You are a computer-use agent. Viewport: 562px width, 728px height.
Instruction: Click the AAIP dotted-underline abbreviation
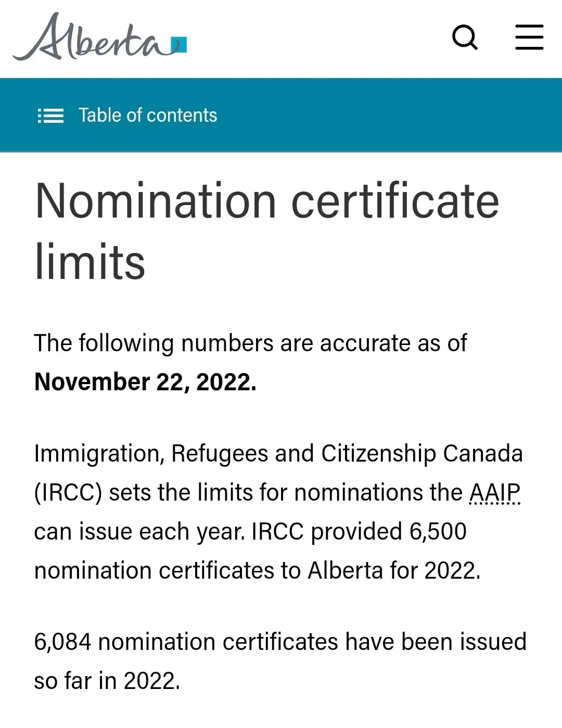(495, 492)
